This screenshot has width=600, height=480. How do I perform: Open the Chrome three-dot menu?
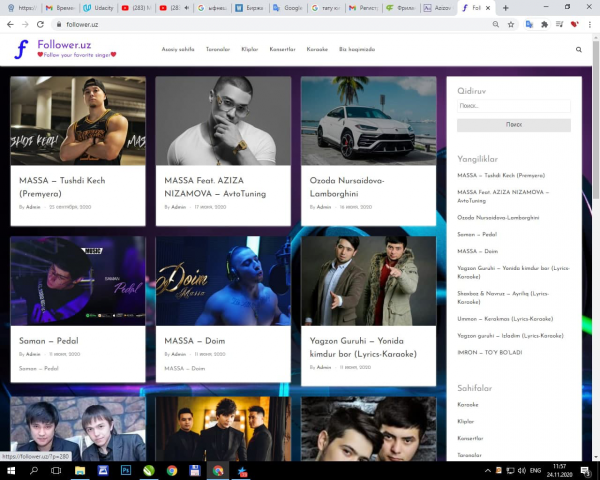590,24
